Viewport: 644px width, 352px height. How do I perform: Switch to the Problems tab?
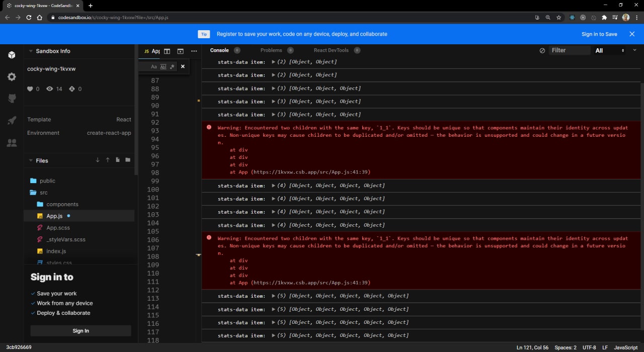(271, 50)
